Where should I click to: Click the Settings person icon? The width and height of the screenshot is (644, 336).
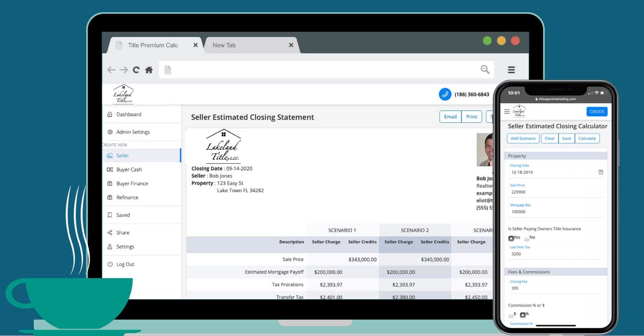coord(110,247)
